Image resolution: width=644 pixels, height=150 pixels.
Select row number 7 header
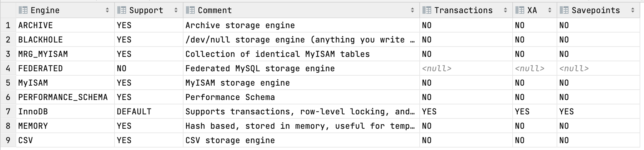click(x=8, y=112)
